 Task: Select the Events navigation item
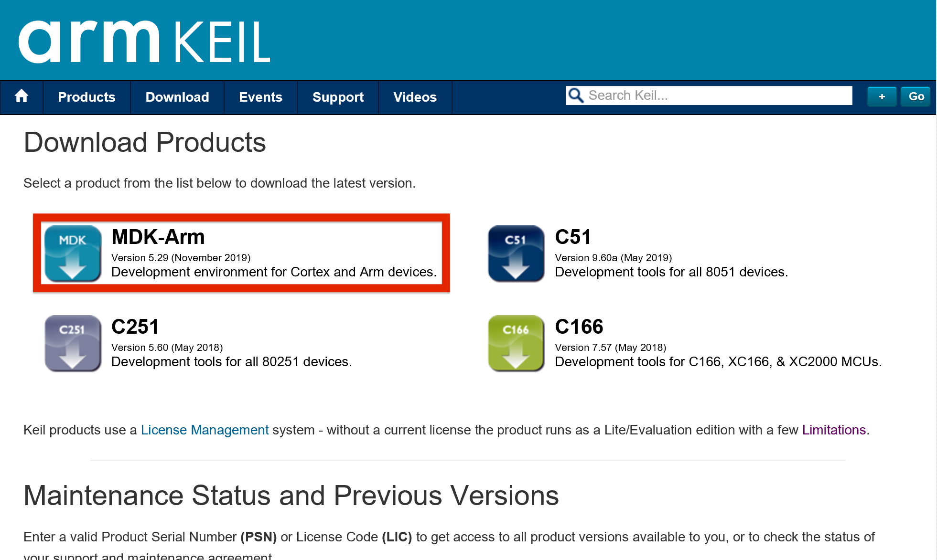click(260, 97)
